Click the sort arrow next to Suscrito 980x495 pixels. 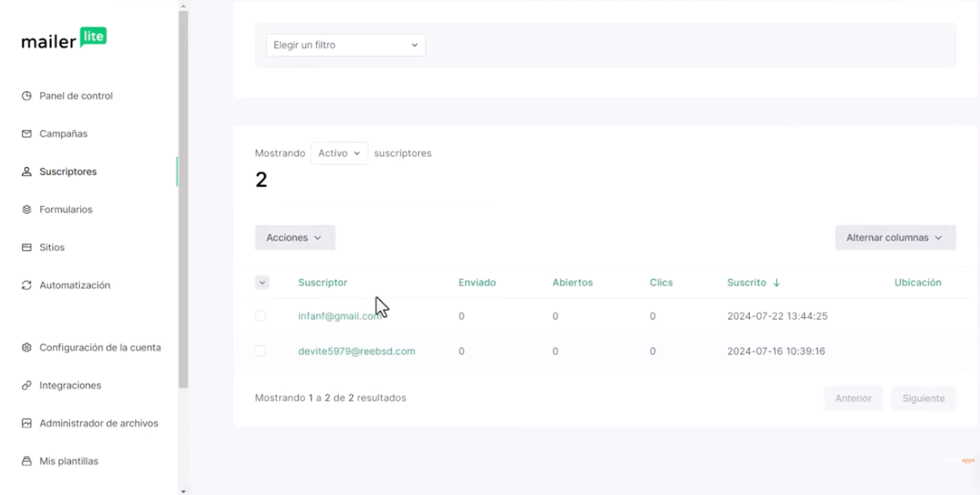[x=776, y=282]
